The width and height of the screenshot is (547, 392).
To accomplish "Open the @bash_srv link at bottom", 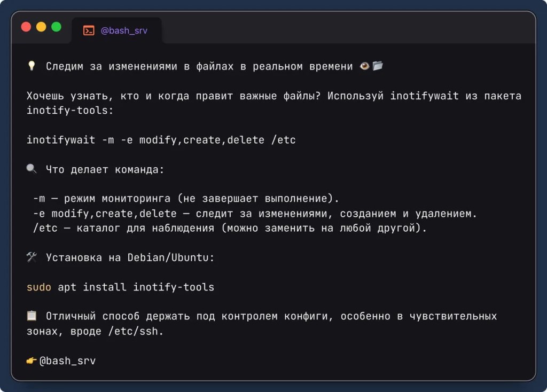I will point(68,361).
